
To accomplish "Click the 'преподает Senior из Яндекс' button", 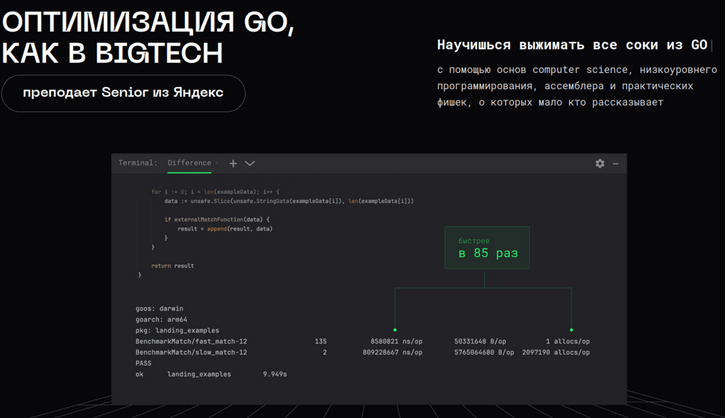I will coord(122,93).
